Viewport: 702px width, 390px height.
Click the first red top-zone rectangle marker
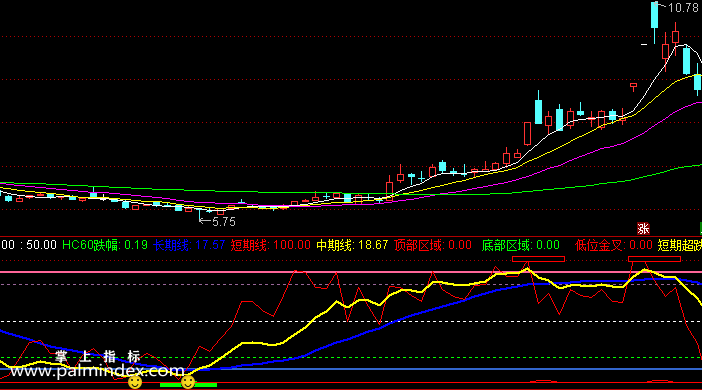(x=538, y=259)
